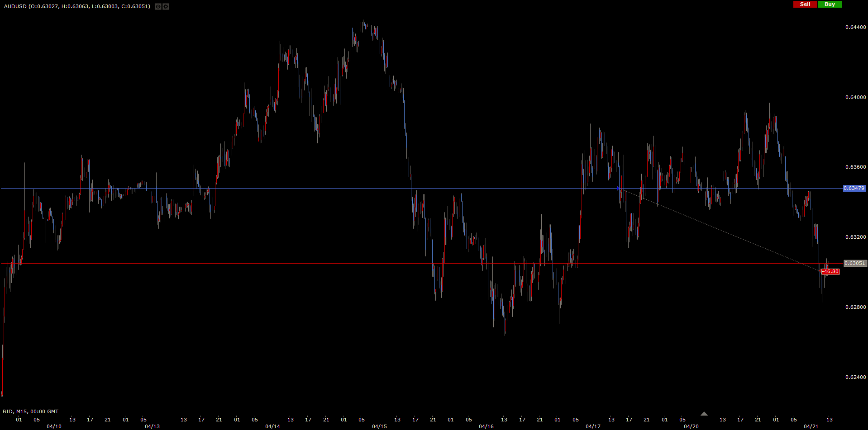Expand the panel with the bottom gray triangle
This screenshot has height=430, width=868.
[x=704, y=414]
